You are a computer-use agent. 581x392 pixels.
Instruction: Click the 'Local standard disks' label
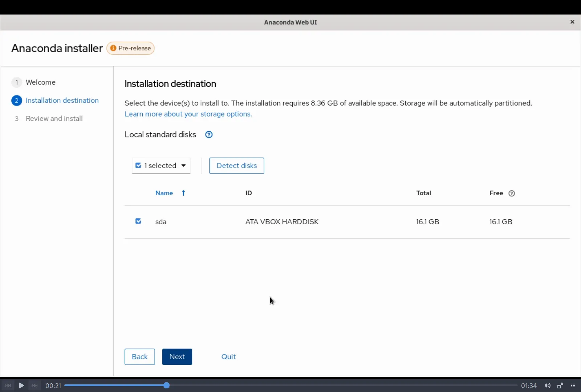[x=161, y=135]
